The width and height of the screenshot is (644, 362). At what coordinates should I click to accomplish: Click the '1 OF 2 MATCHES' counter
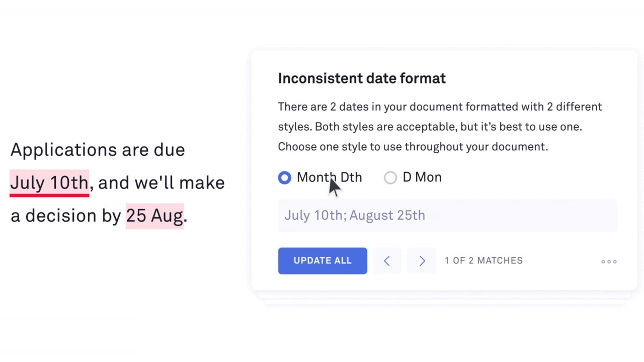point(484,260)
